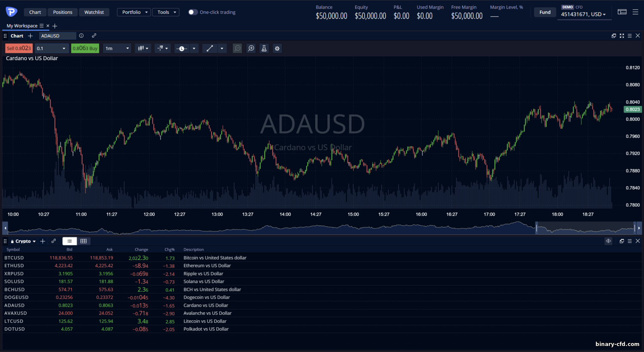Enable One-click trading switch

tap(193, 12)
